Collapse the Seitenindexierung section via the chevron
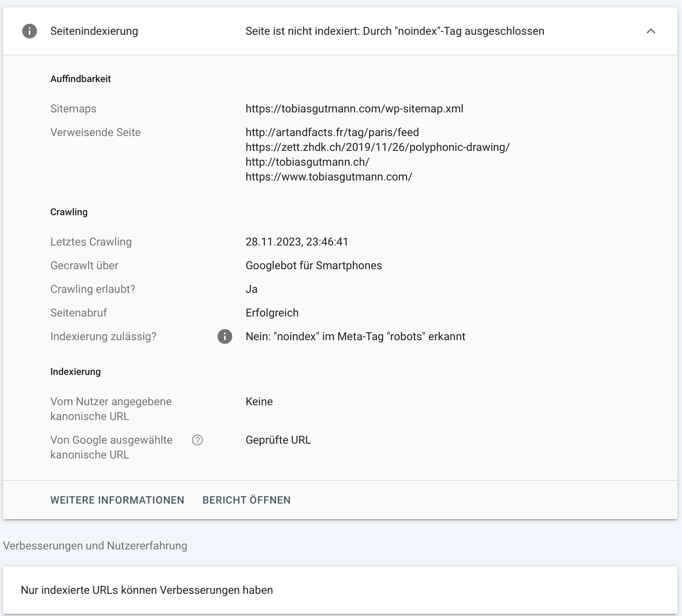682x616 pixels. [x=651, y=31]
